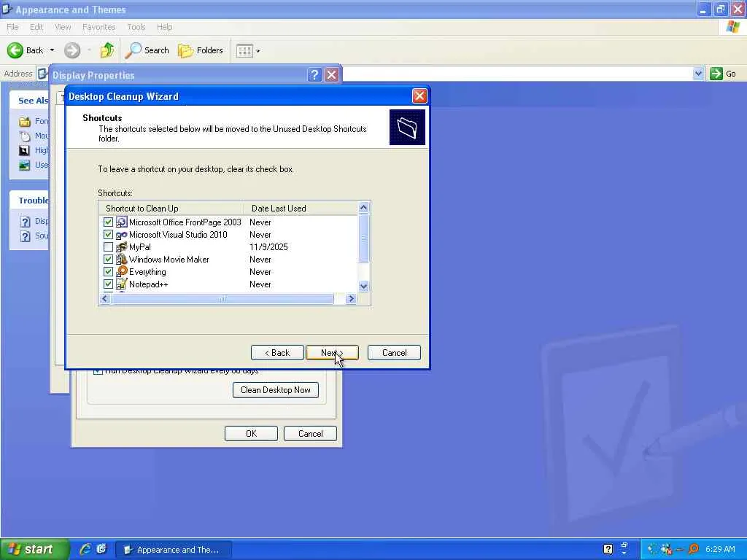The image size is (747, 560).
Task: Click help icon in the taskbar
Action: click(x=608, y=549)
